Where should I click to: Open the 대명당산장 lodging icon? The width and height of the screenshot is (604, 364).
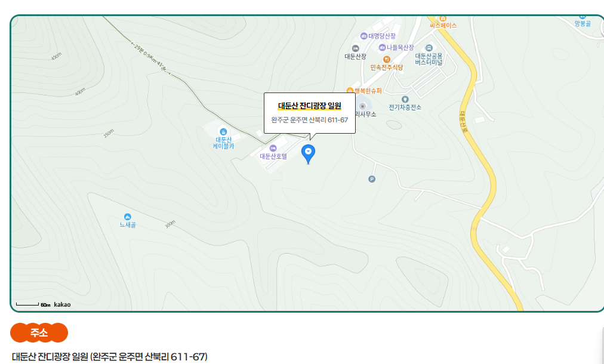click(x=363, y=36)
